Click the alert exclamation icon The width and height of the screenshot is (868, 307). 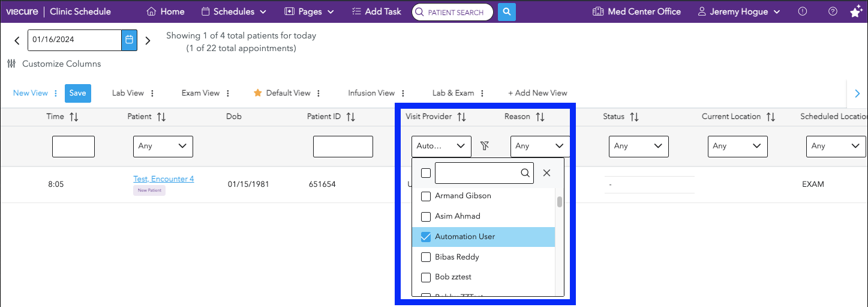803,11
